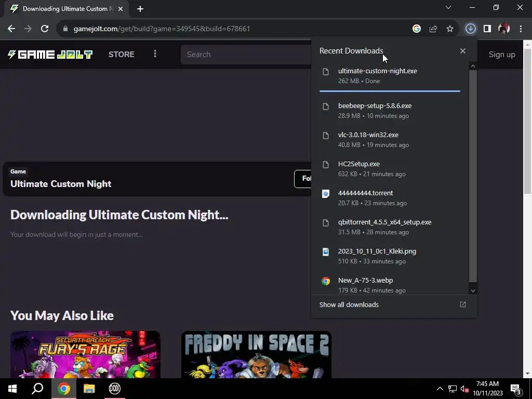532x399 pixels.
Task: Open the STORE page
Action: click(x=121, y=54)
